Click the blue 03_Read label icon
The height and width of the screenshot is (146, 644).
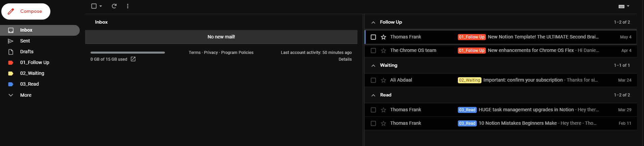tap(11, 84)
